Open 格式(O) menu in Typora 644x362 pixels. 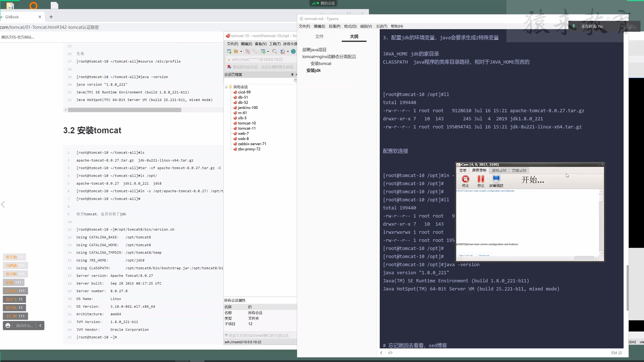point(350,26)
